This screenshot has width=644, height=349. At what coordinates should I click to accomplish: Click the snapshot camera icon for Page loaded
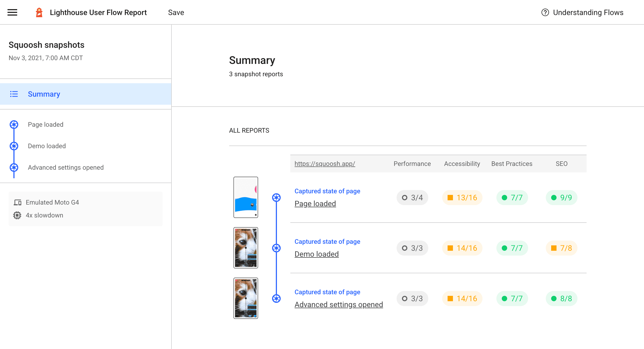[x=276, y=197]
